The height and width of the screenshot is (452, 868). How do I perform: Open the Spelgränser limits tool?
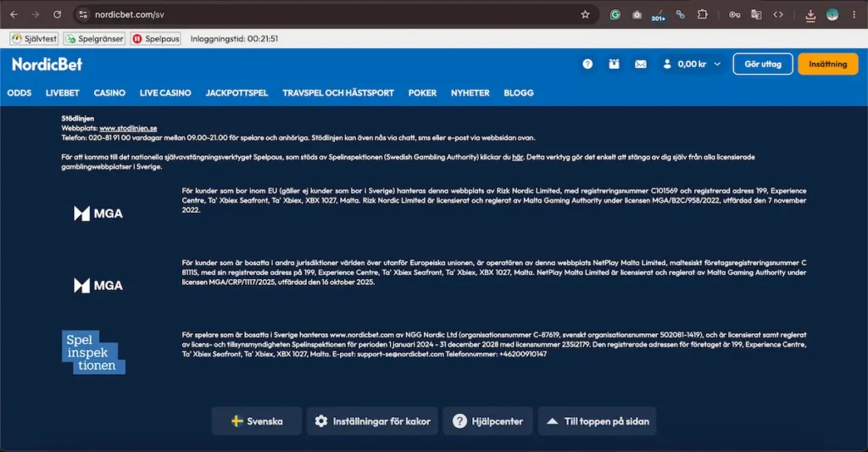95,39
